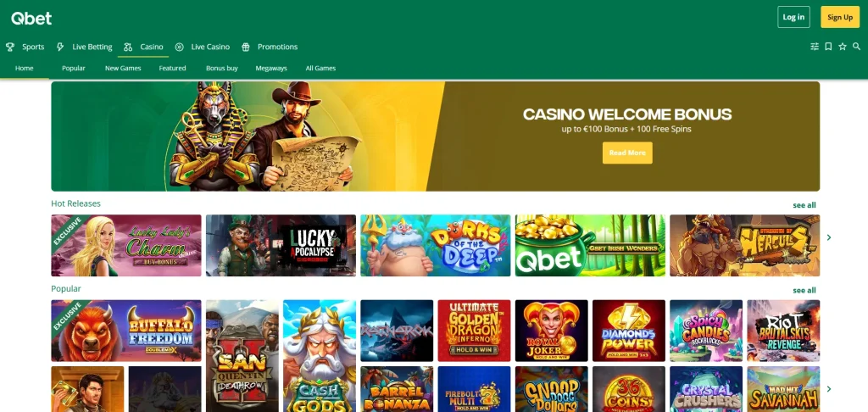This screenshot has height=412, width=868.
Task: Open the New Games tab
Action: pyautogui.click(x=123, y=68)
